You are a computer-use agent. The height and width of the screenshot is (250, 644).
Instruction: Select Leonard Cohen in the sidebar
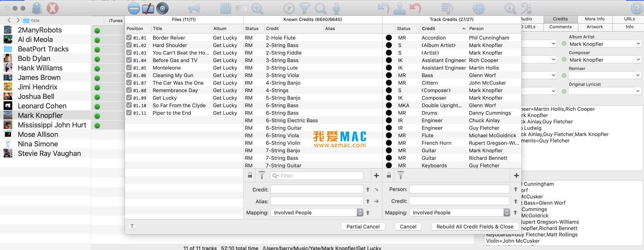click(45, 106)
